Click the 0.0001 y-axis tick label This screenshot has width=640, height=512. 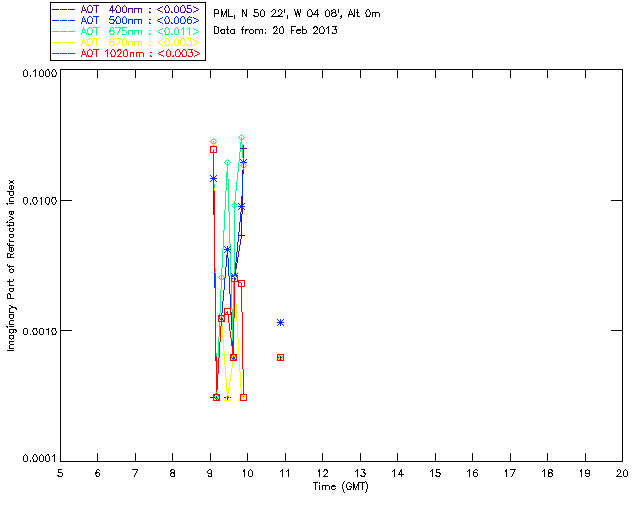tap(38, 459)
